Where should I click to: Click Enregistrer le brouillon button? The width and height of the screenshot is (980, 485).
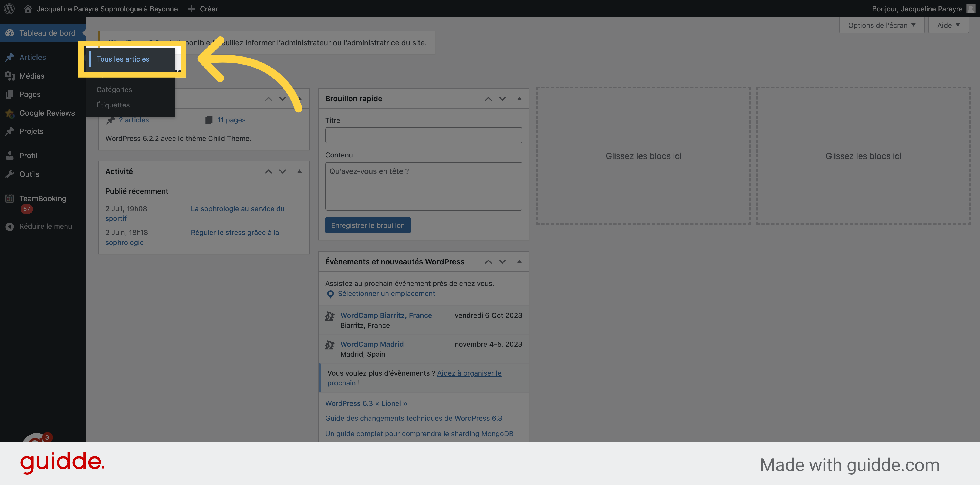pos(367,225)
